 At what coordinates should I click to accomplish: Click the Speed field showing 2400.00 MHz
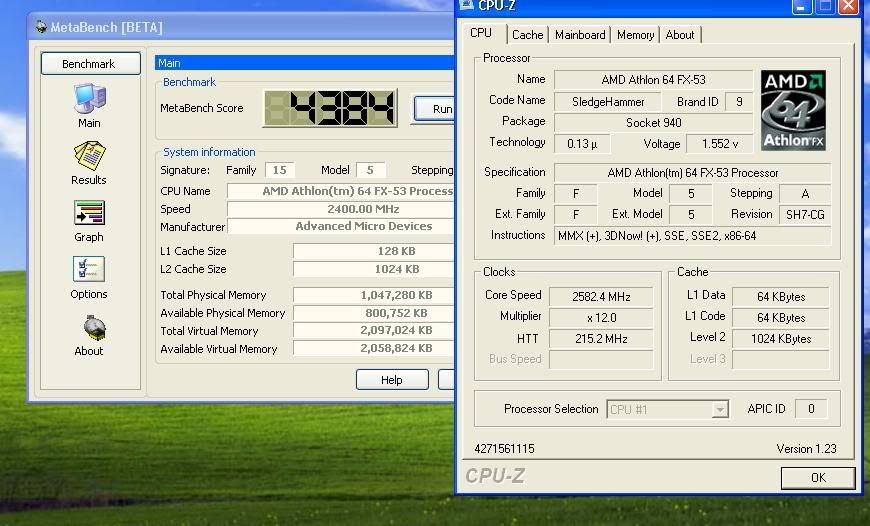tap(341, 209)
